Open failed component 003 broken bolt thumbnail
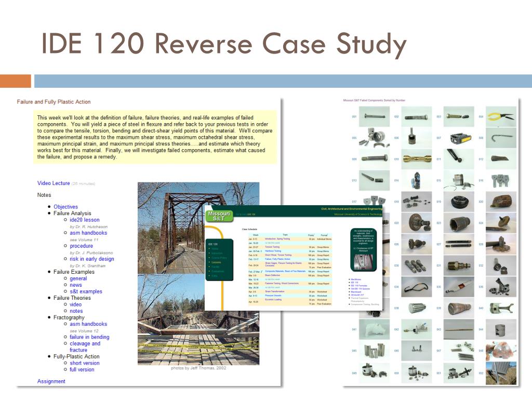 pyautogui.click(x=459, y=117)
